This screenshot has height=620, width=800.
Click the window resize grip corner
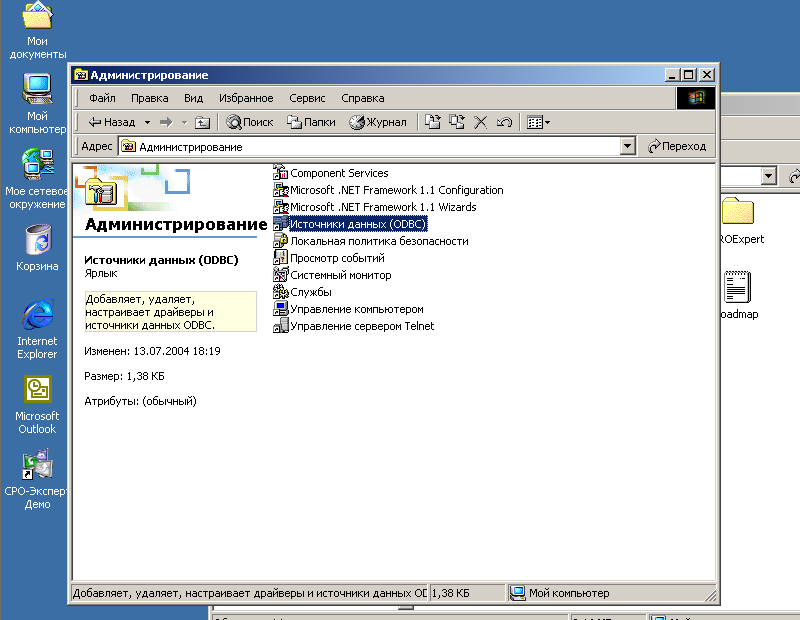tap(710, 595)
